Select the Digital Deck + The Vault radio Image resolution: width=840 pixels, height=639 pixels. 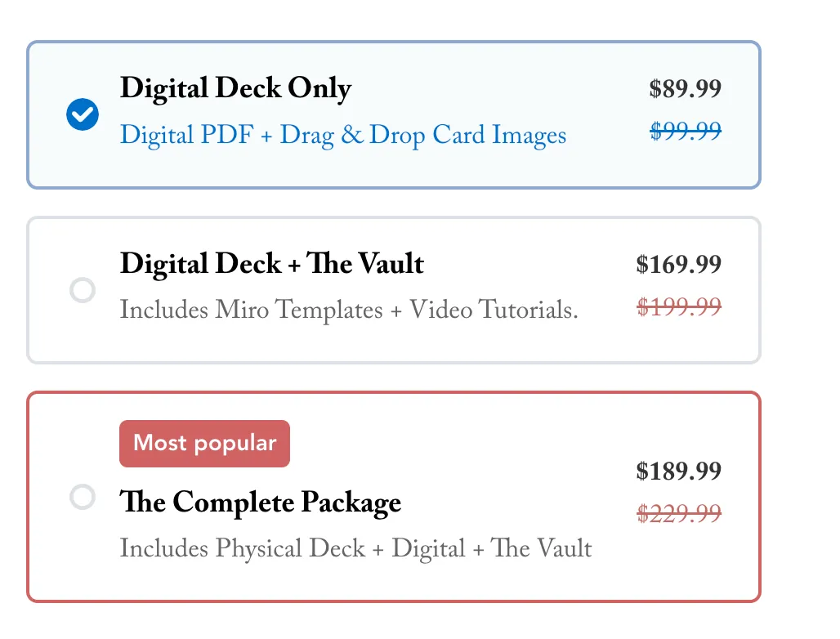pyautogui.click(x=83, y=290)
